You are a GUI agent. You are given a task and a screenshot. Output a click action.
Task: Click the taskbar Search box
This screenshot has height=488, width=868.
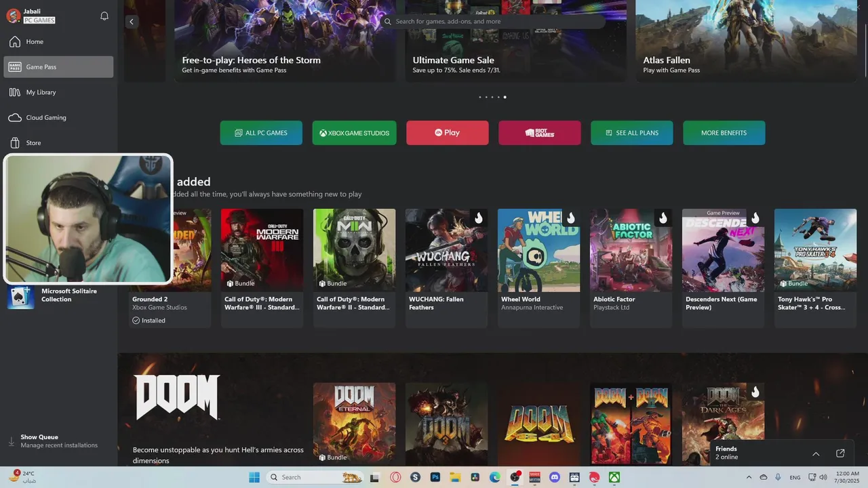[x=315, y=477]
